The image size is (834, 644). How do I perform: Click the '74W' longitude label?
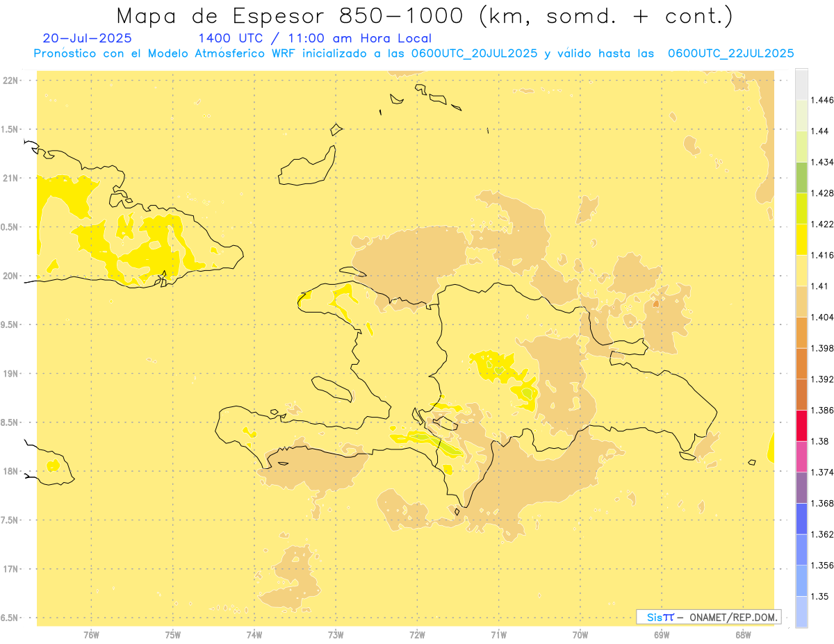click(254, 634)
